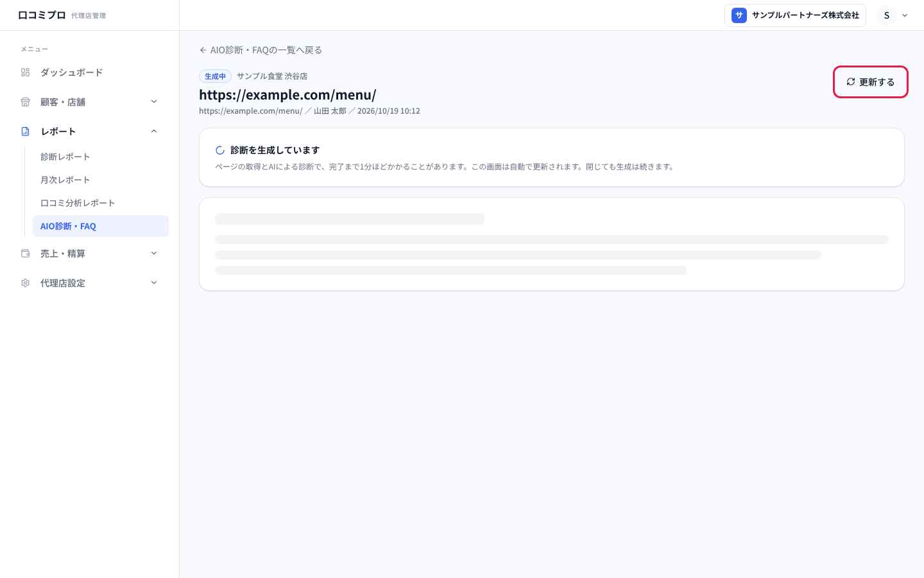Click the 口コミプロ logo

pos(42,15)
